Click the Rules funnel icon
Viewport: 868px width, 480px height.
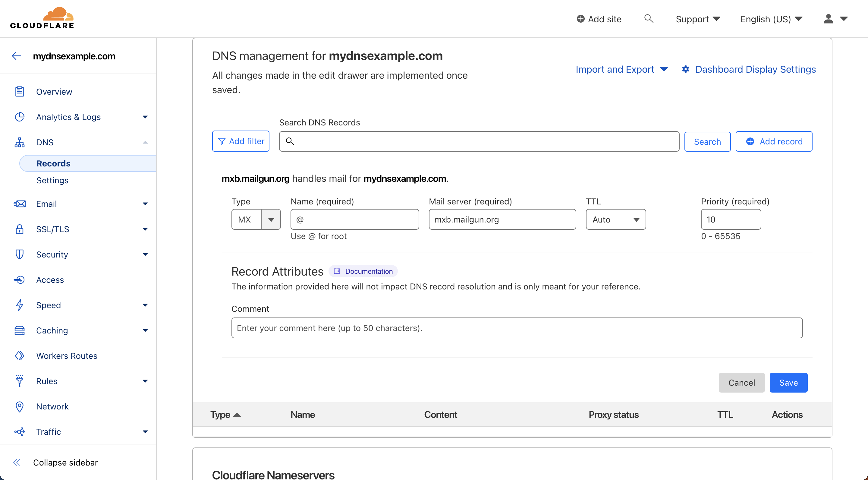tap(20, 381)
